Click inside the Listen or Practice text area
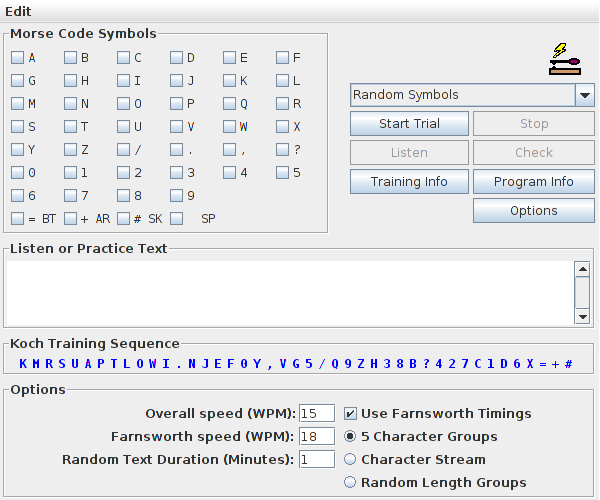The height and width of the screenshot is (500, 600). click(290, 292)
